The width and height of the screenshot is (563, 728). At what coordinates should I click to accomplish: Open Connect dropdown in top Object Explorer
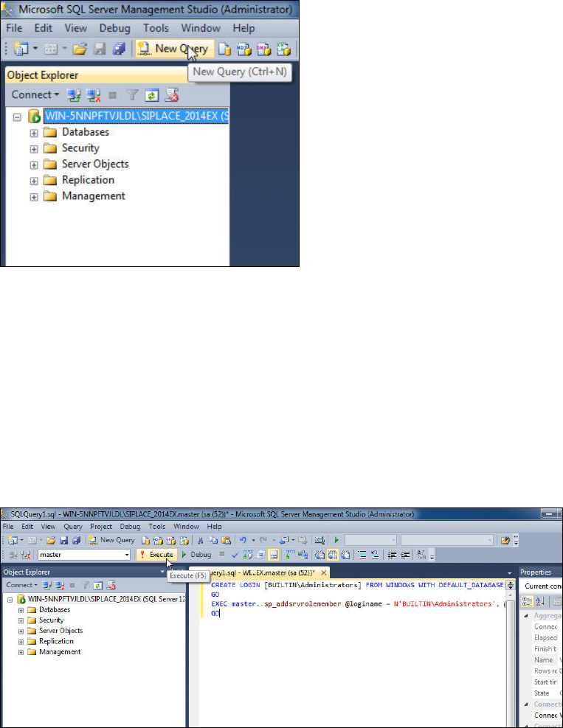click(35, 94)
